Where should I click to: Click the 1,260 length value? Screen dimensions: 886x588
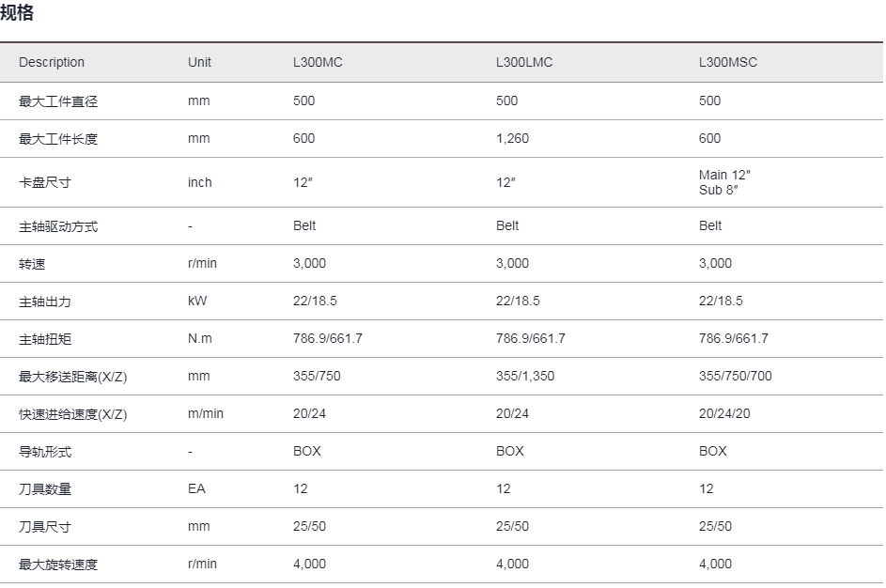(x=512, y=138)
